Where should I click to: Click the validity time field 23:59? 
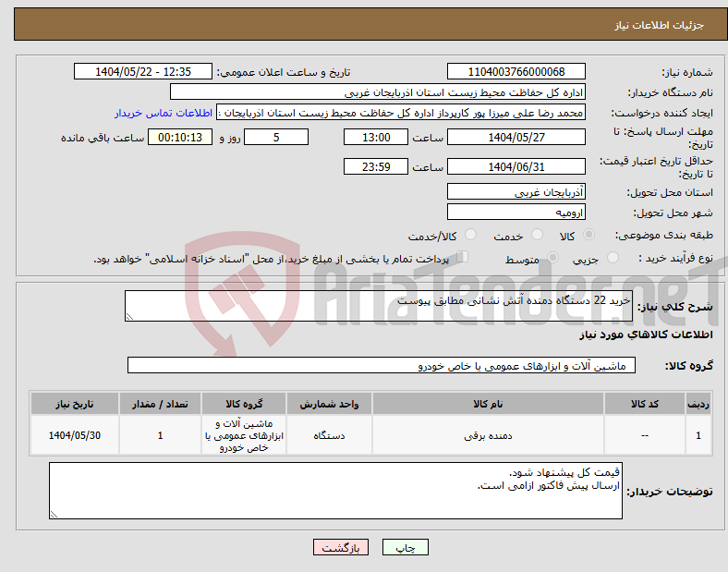click(x=376, y=166)
